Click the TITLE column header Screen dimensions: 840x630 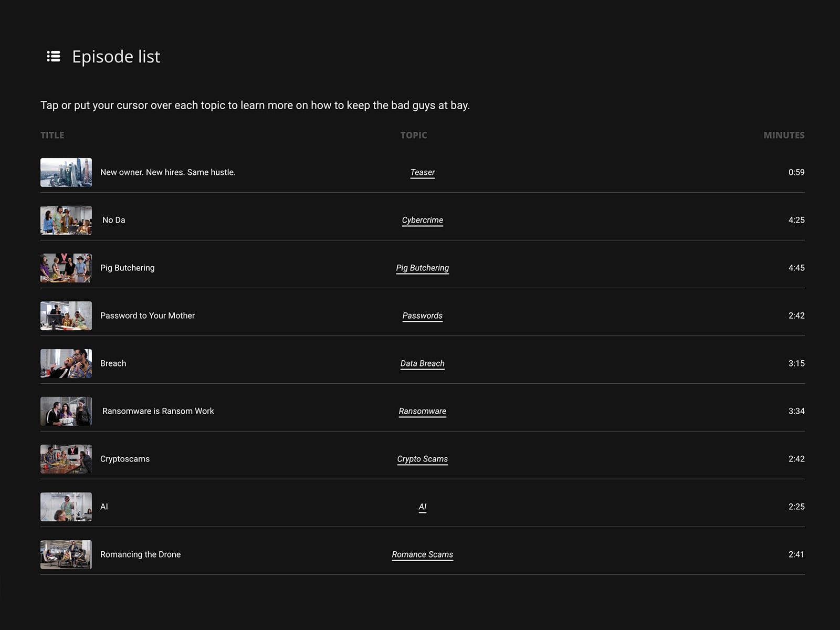click(52, 135)
